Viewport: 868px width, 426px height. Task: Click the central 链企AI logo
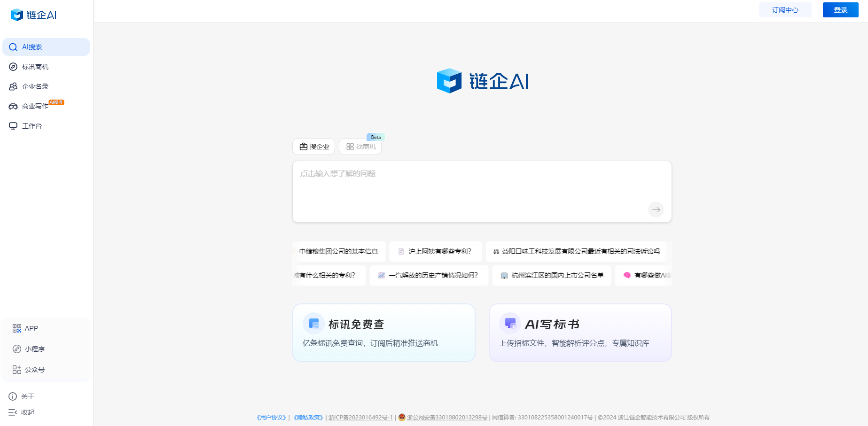pyautogui.click(x=482, y=81)
